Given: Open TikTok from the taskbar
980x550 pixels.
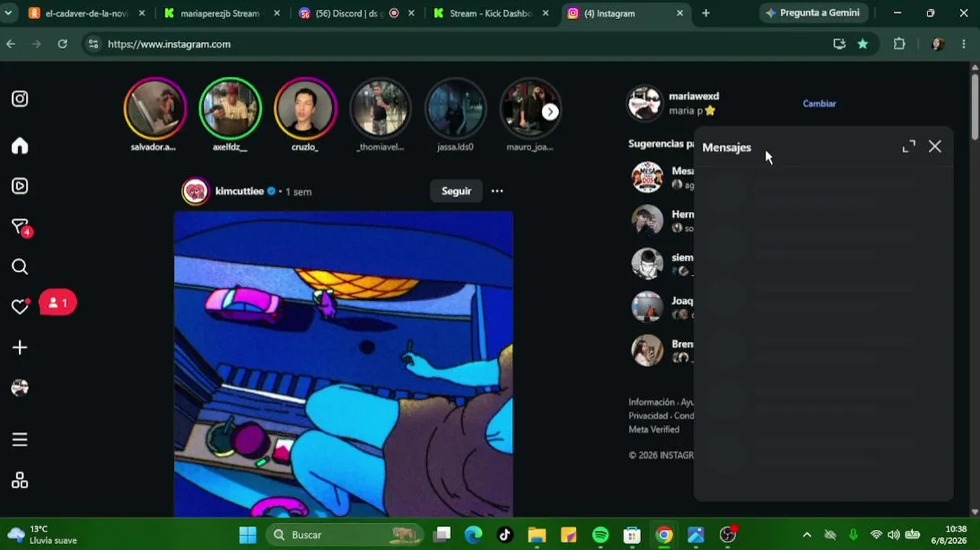Looking at the screenshot, I should (x=505, y=535).
